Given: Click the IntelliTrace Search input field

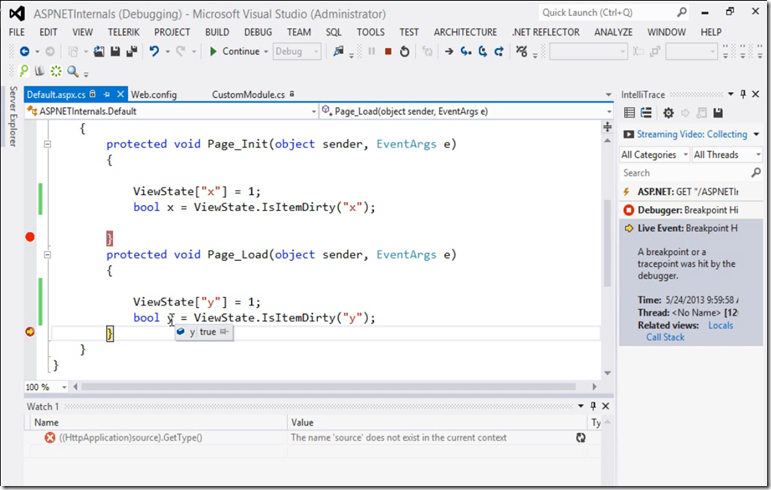Looking at the screenshot, I should (685, 173).
